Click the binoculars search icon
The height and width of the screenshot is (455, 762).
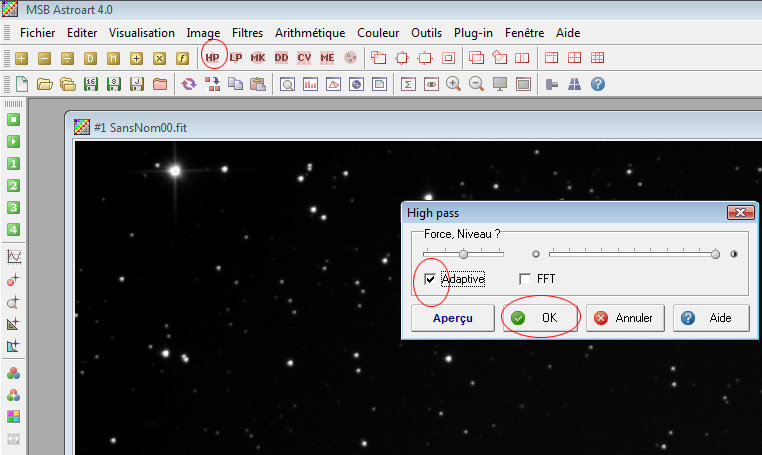574,84
